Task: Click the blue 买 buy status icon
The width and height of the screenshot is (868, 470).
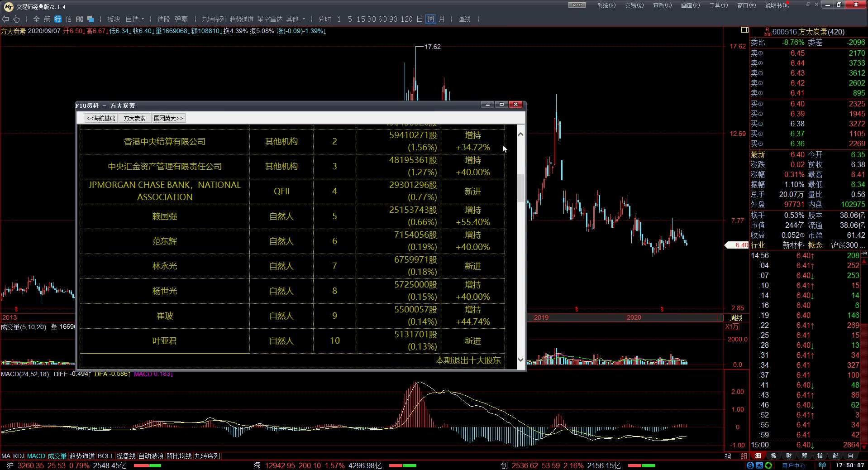Action: point(759,465)
